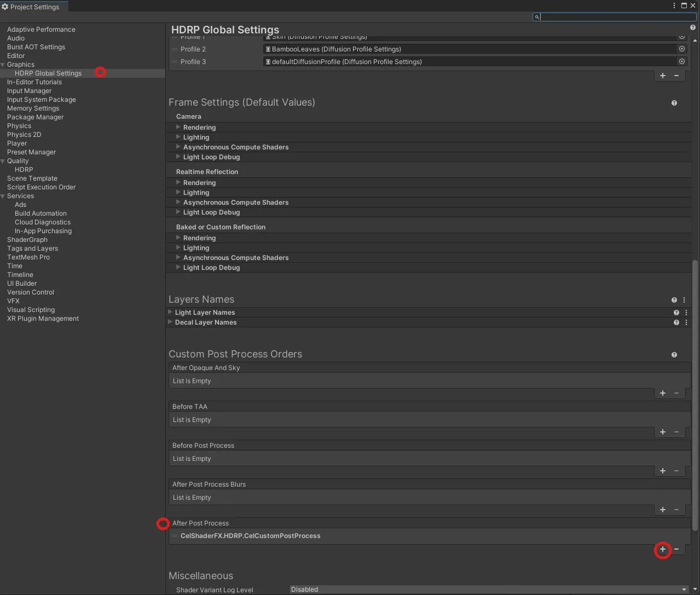Open help for Decal Layer Names
This screenshot has width=700, height=595.
(676, 323)
